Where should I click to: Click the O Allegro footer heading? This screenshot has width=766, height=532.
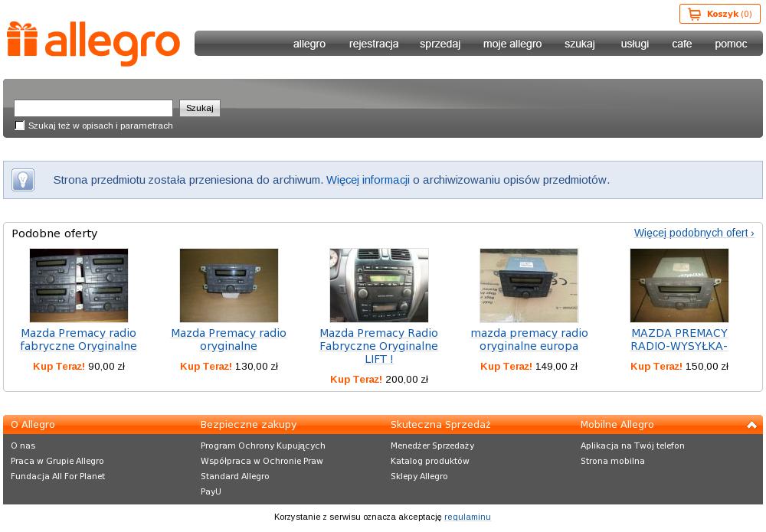click(33, 425)
